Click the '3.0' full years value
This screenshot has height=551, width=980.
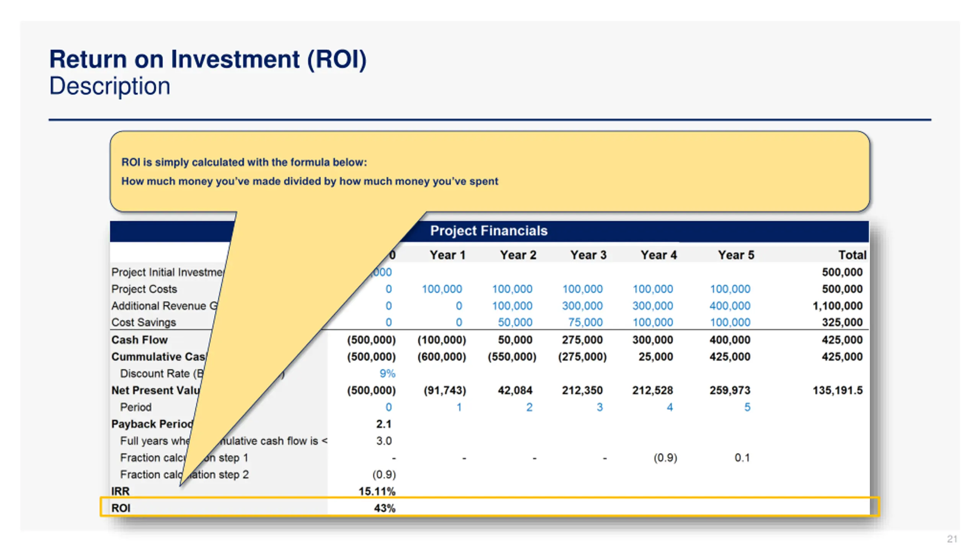pos(384,441)
